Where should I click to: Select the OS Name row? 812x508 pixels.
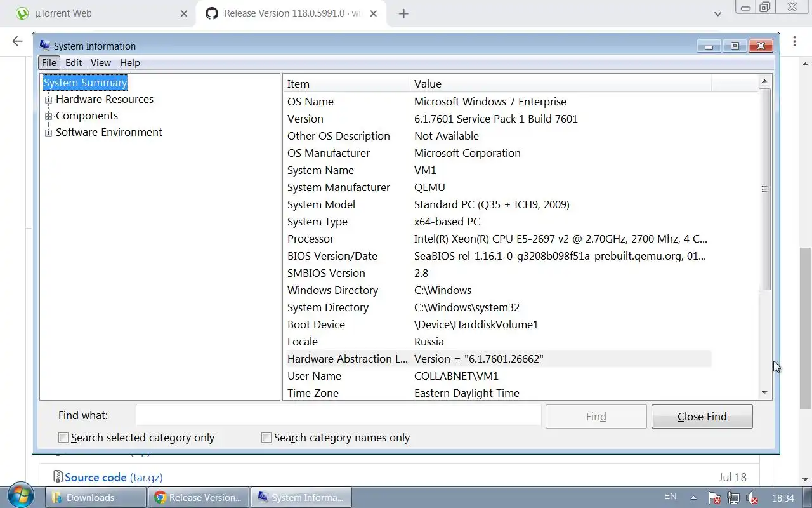[x=498, y=102]
